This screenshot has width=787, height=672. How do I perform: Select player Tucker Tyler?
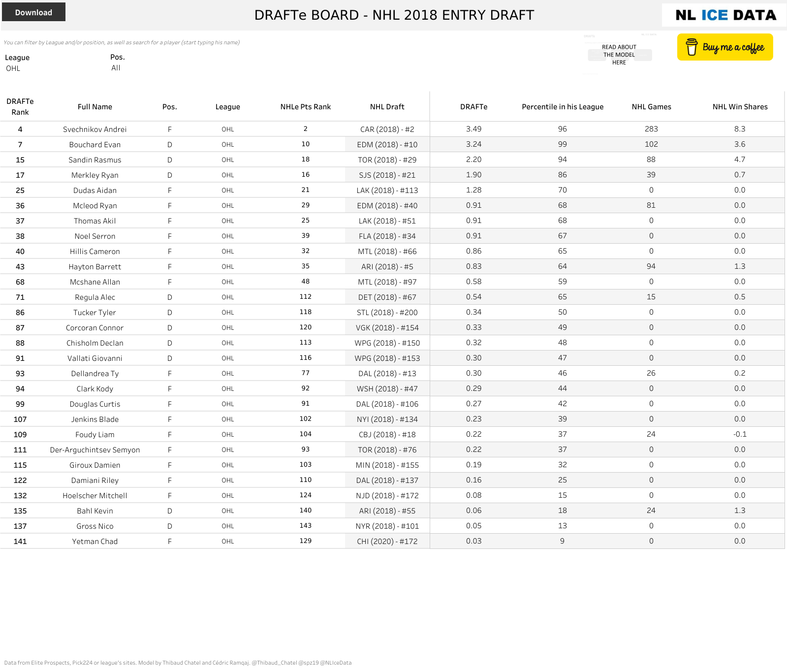(x=95, y=313)
